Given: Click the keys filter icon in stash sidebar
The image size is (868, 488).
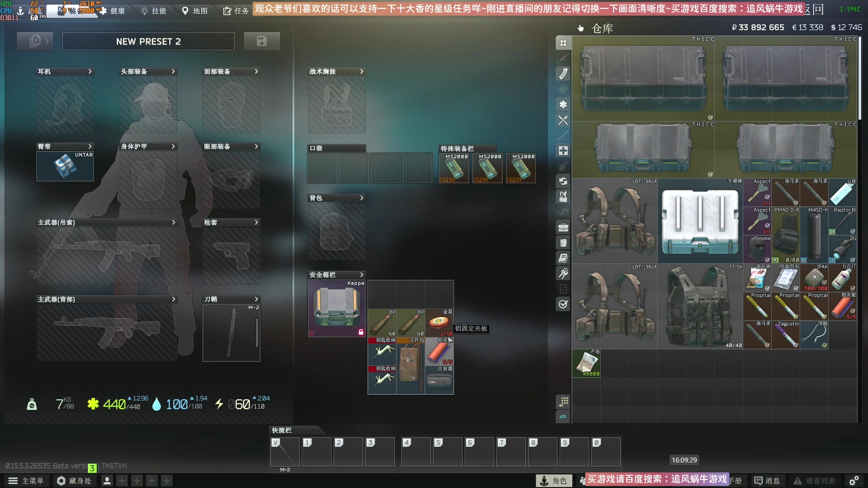Looking at the screenshot, I should coord(563,273).
